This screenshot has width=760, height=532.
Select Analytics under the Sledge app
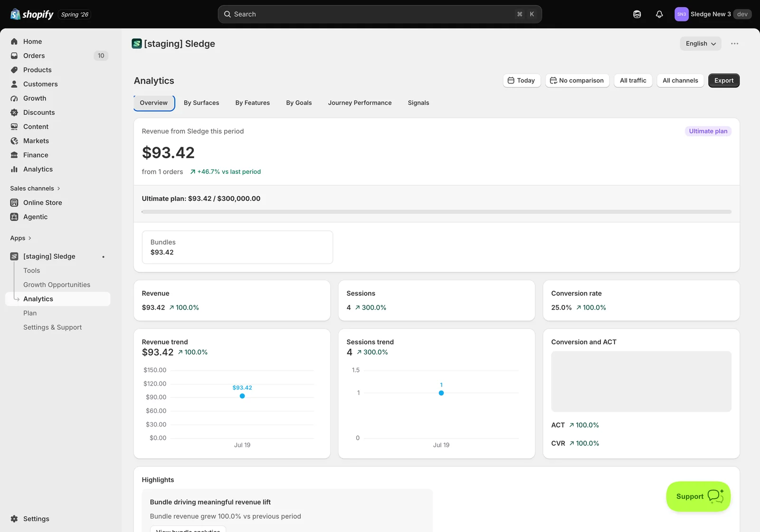pos(57,299)
